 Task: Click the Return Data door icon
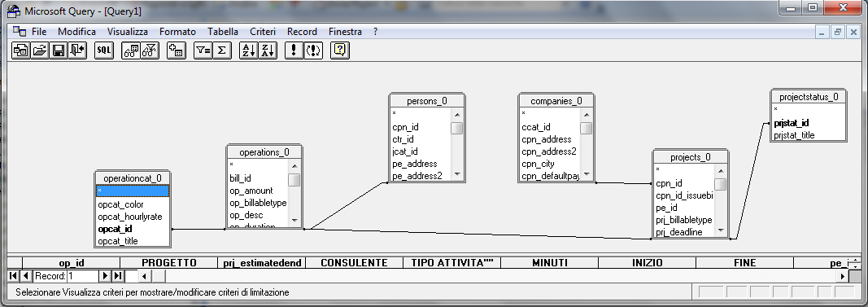pos(77,50)
